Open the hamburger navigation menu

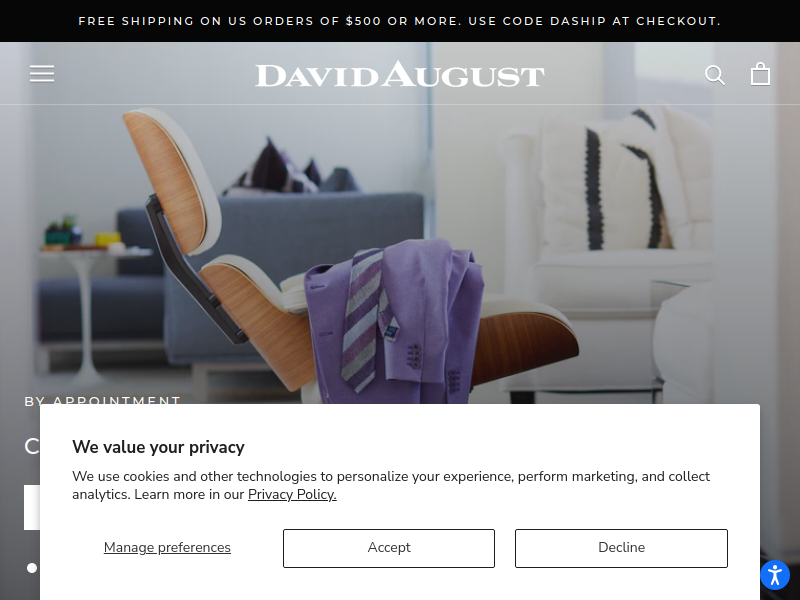point(42,74)
